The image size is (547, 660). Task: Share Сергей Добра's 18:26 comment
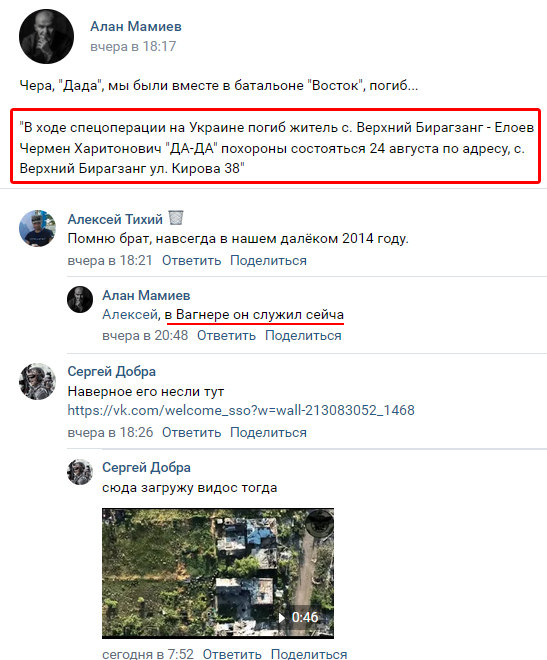tap(268, 432)
